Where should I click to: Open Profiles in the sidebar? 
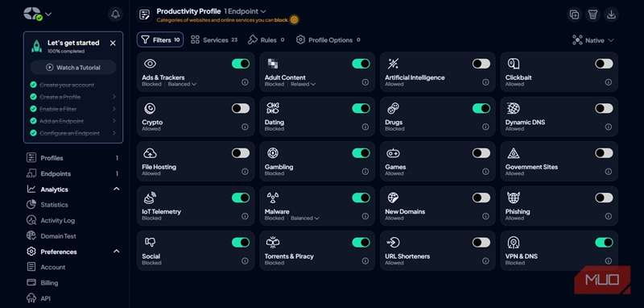(x=72, y=158)
